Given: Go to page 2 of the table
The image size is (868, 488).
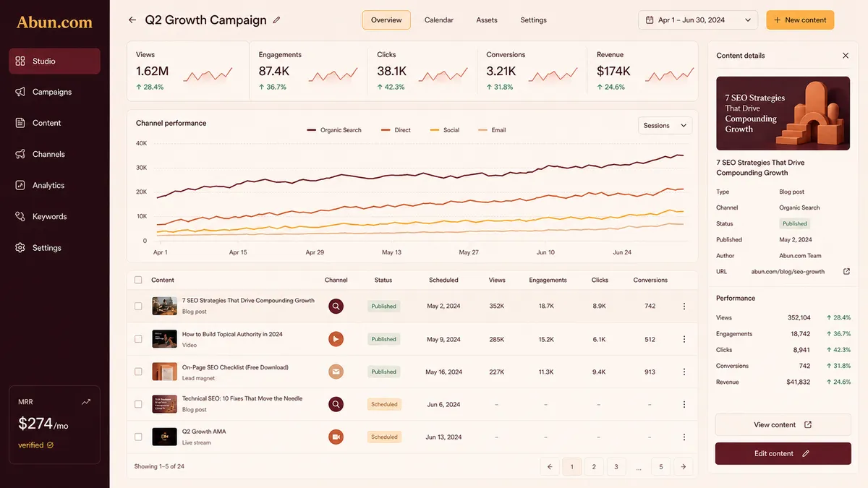Looking at the screenshot, I should (594, 467).
